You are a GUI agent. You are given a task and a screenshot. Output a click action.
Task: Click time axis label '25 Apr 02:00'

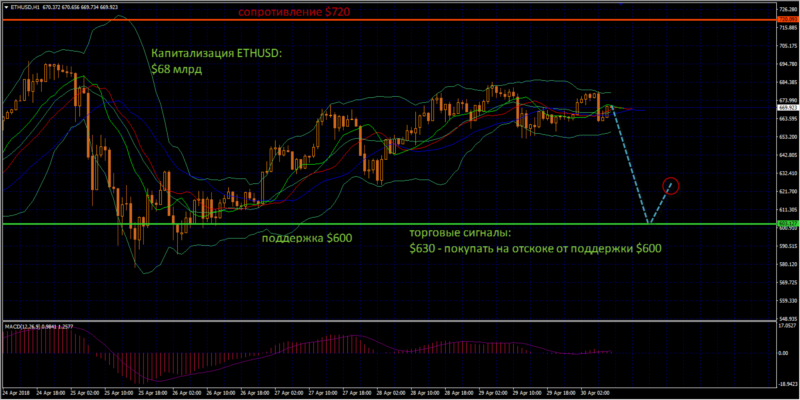click(x=84, y=394)
